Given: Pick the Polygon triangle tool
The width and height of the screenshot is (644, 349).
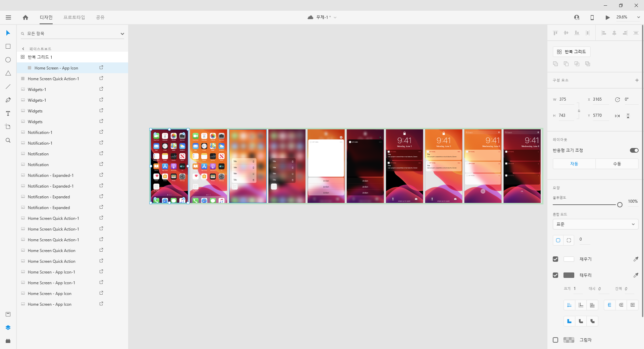Looking at the screenshot, I should tap(8, 73).
